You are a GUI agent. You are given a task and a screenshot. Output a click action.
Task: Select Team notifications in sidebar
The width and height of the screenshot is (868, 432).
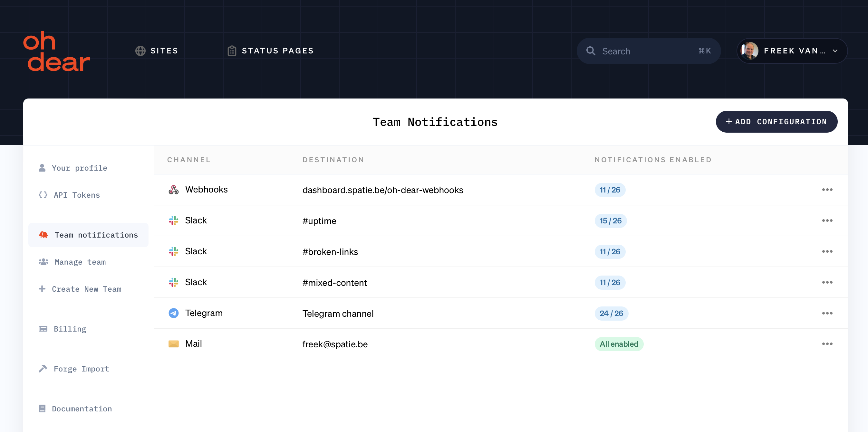coord(88,235)
